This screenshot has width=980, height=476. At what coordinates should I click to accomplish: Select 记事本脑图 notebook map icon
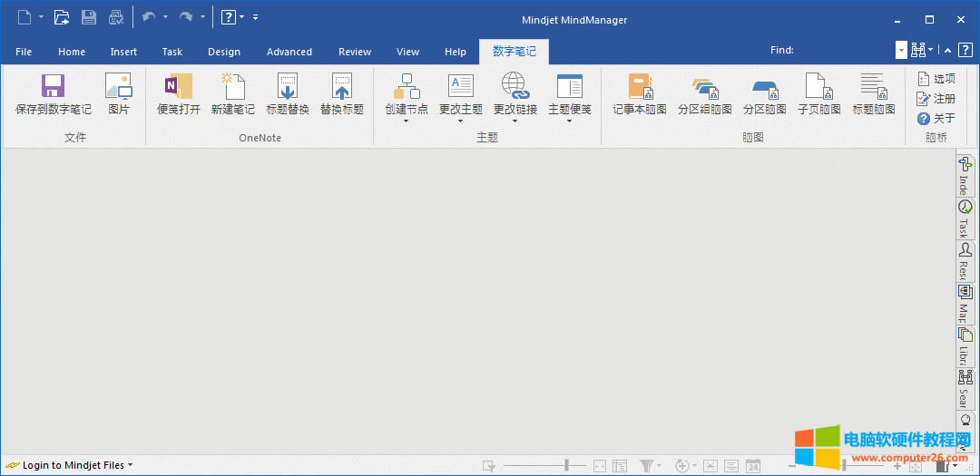(640, 87)
